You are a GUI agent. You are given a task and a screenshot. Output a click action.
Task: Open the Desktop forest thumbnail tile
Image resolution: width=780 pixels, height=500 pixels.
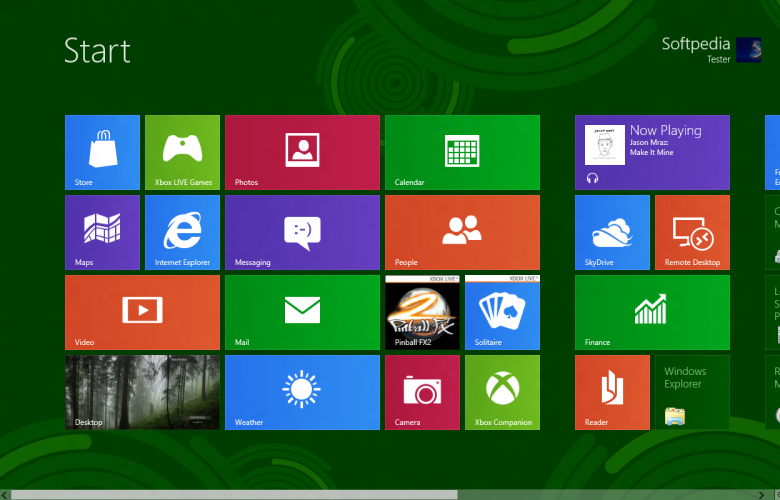142,392
